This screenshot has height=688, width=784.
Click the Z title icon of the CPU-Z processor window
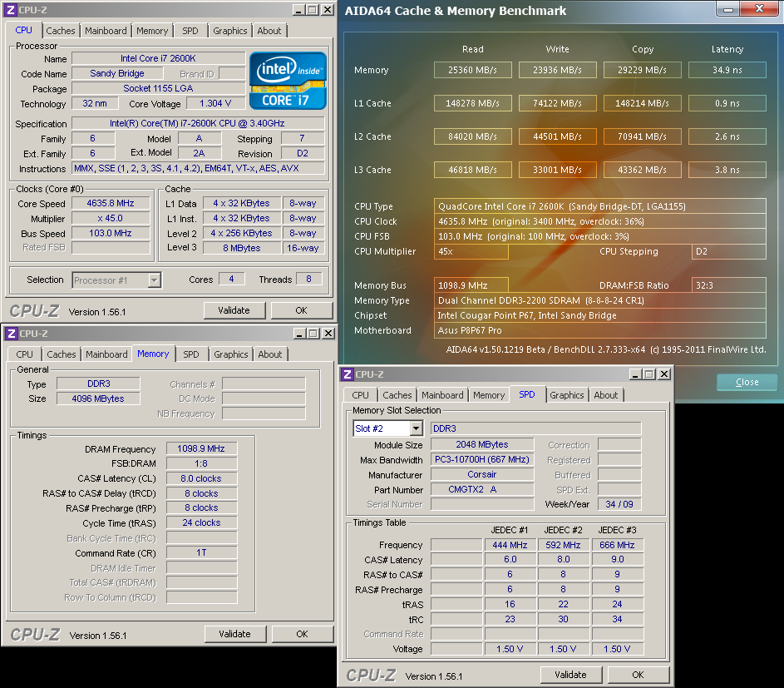point(11,9)
